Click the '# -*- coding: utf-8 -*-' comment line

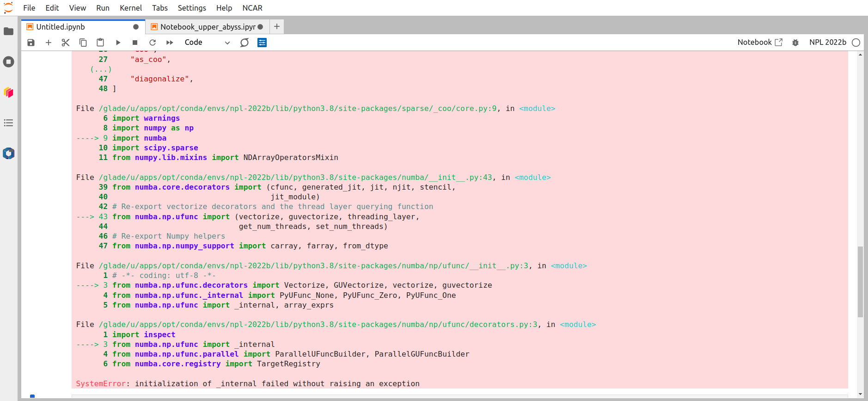(164, 276)
